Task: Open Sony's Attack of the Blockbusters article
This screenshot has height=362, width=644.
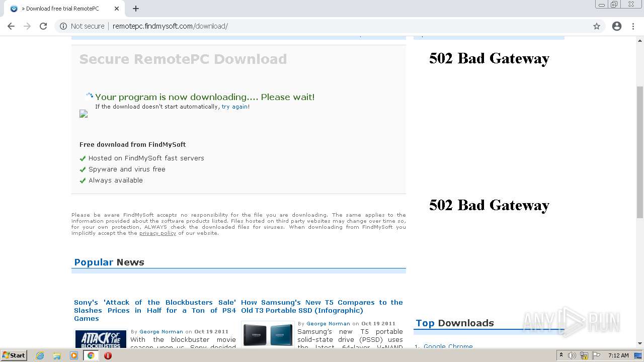Action: point(155,310)
